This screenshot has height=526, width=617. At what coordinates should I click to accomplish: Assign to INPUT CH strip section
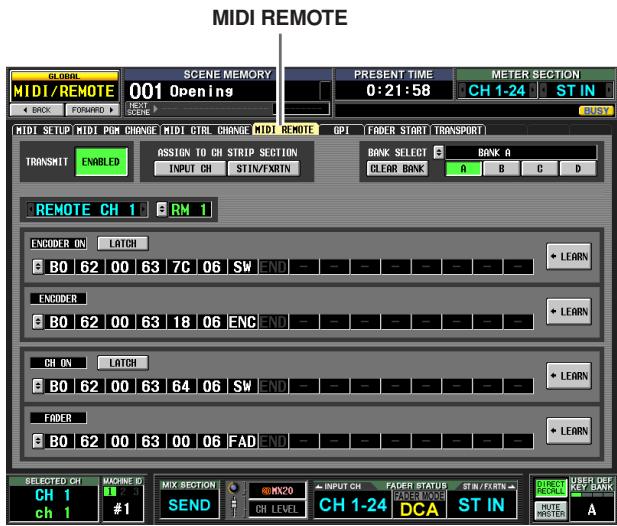tap(190, 169)
